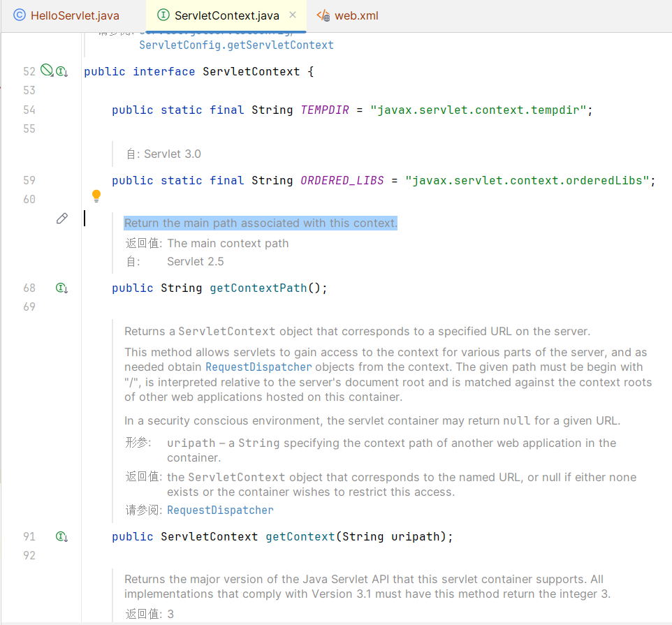This screenshot has width=672, height=625.
Task: Open the RequestDispatcher see-also link
Action: pos(220,510)
